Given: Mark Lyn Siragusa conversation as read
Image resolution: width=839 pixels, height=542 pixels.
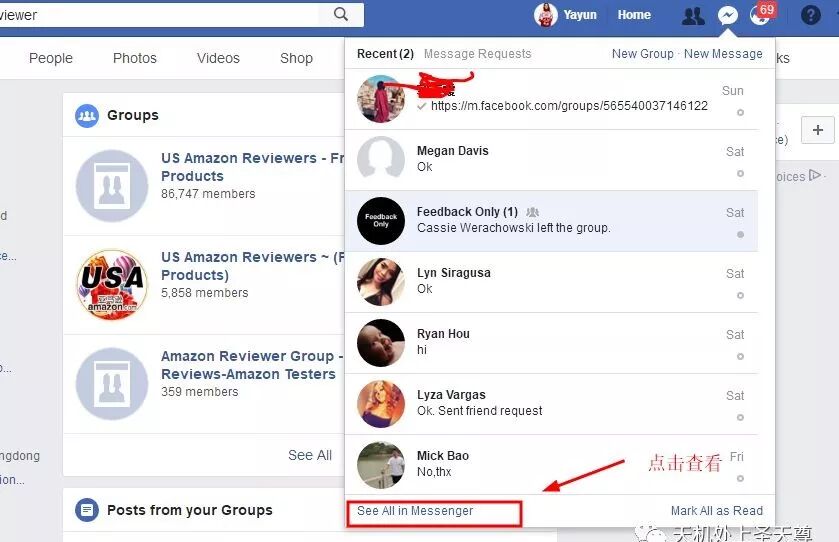Looking at the screenshot, I should coord(740,295).
